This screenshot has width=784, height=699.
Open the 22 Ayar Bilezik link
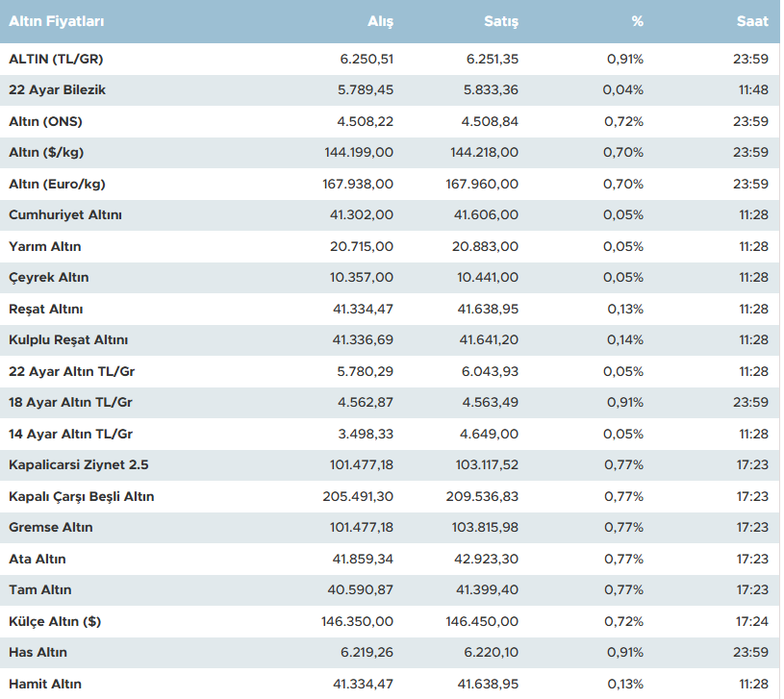(57, 90)
